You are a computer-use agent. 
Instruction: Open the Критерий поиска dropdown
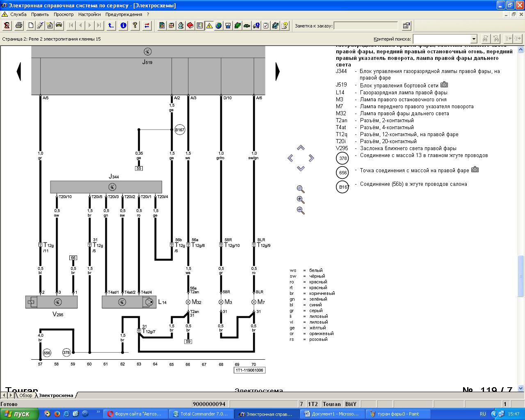(x=474, y=39)
